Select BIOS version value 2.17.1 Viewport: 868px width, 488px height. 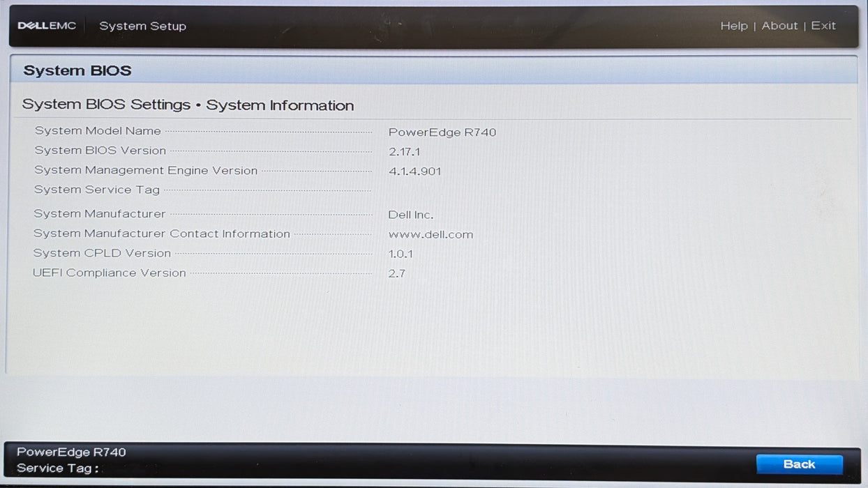(405, 152)
